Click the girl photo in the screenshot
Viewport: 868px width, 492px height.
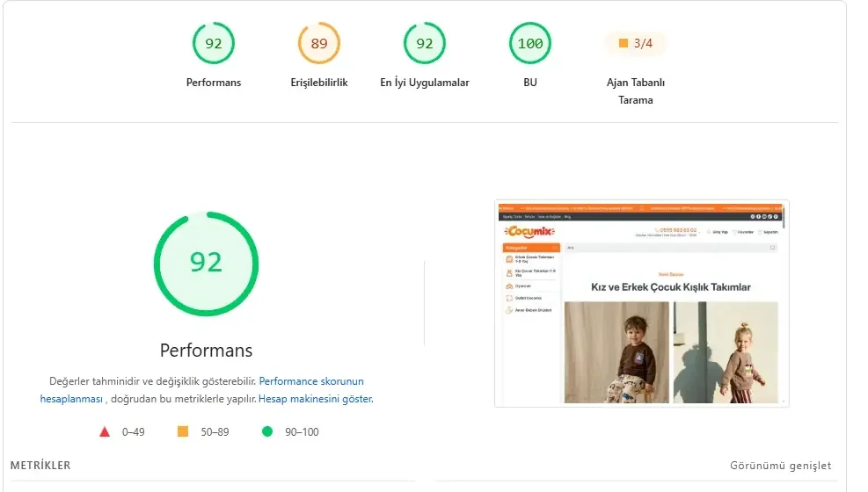click(726, 352)
